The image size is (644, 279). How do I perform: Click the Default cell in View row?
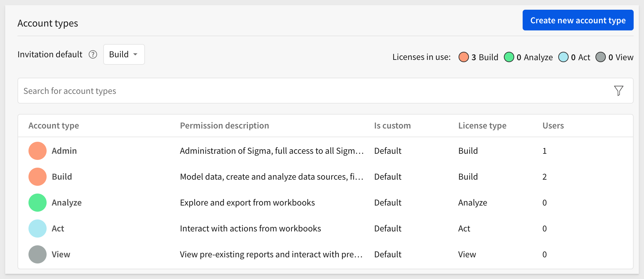tap(388, 254)
